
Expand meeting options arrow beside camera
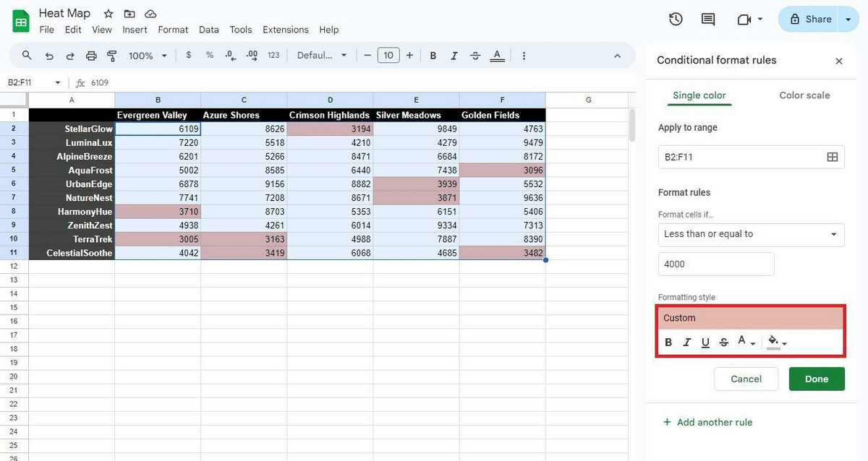click(760, 20)
